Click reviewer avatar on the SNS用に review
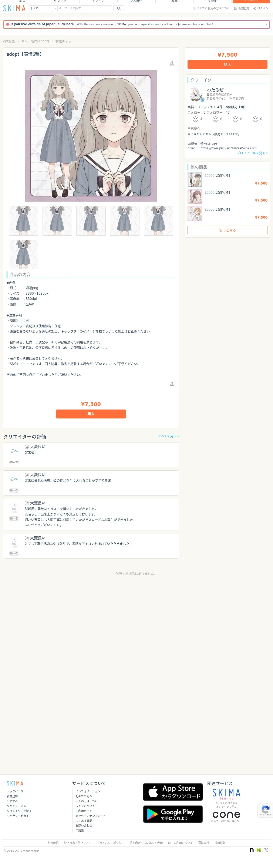The image size is (273, 868). [14, 507]
